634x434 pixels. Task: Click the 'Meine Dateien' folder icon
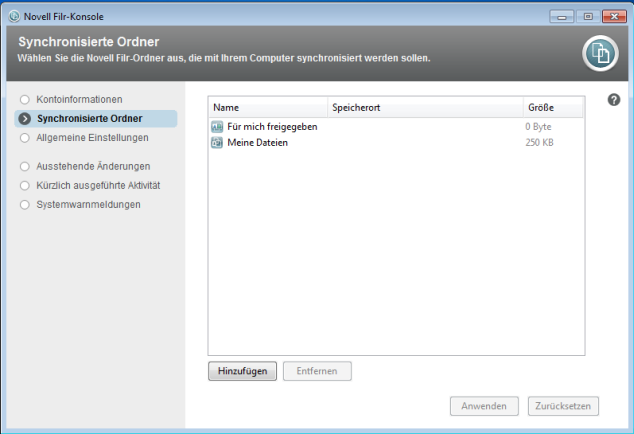coord(217,143)
